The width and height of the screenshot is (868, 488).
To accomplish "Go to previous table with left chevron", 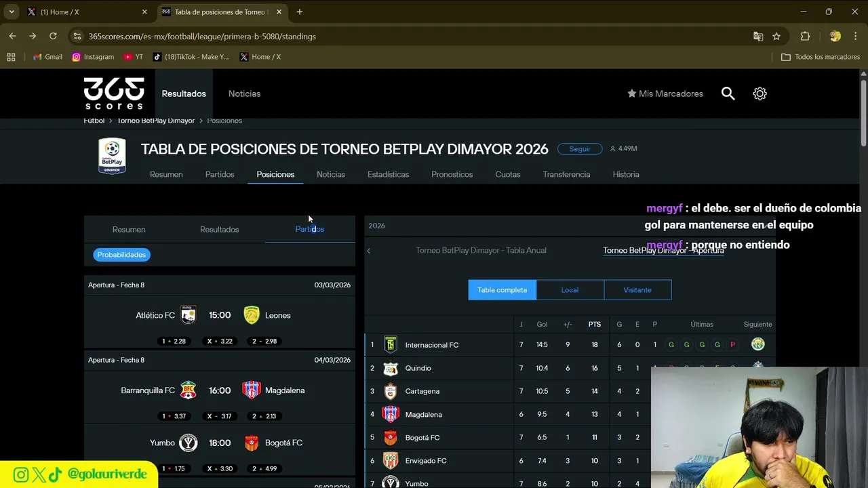I will [x=369, y=251].
